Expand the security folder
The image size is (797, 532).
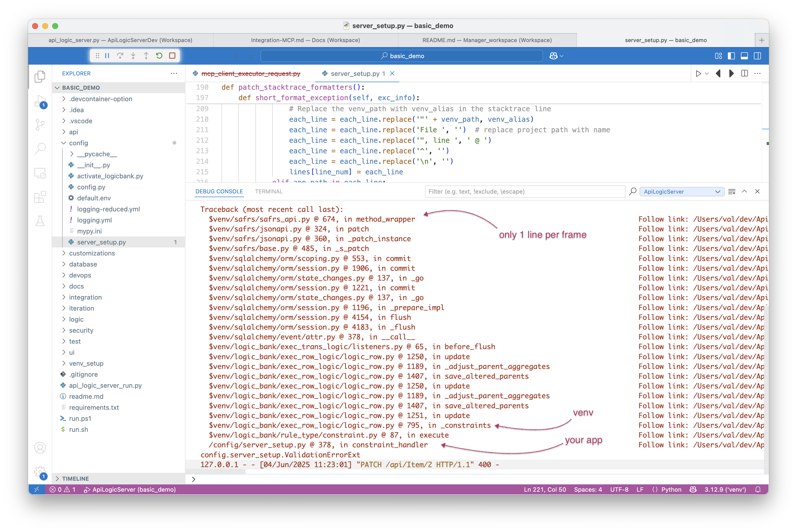pos(119,330)
